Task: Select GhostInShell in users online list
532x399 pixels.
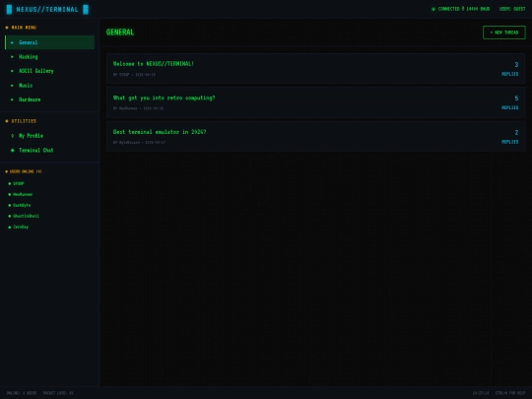Action: [27, 216]
